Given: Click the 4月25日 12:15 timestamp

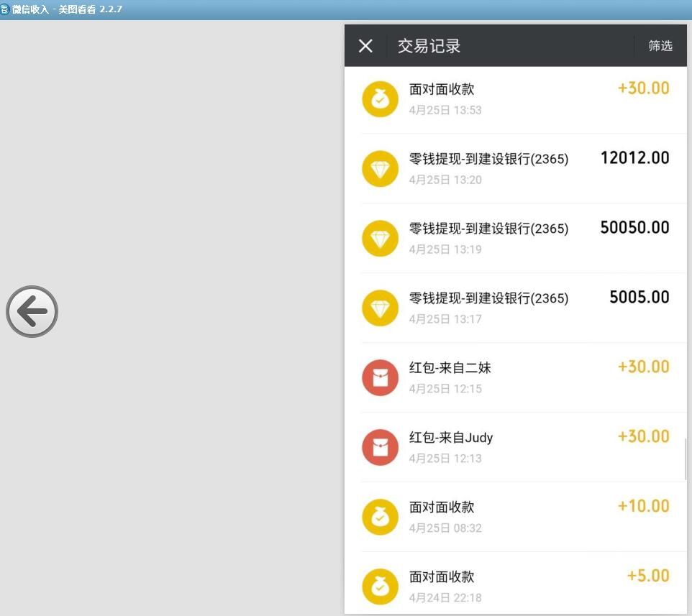Looking at the screenshot, I should [445, 389].
